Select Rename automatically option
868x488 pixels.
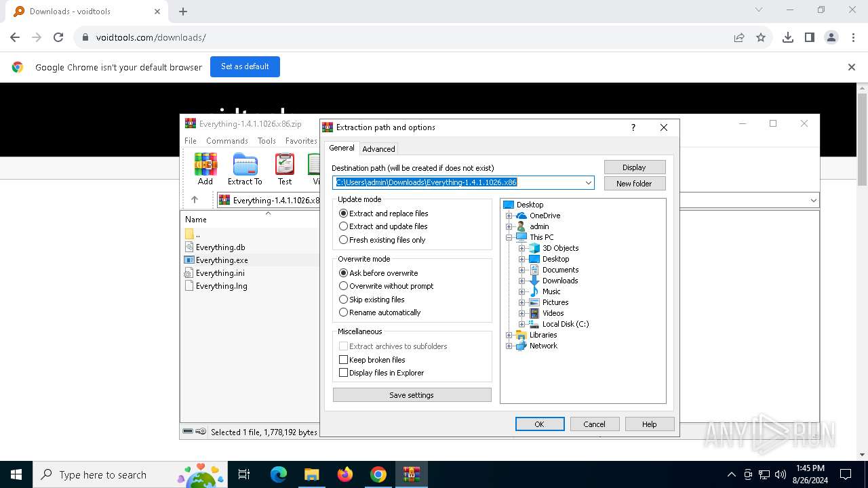[380, 312]
